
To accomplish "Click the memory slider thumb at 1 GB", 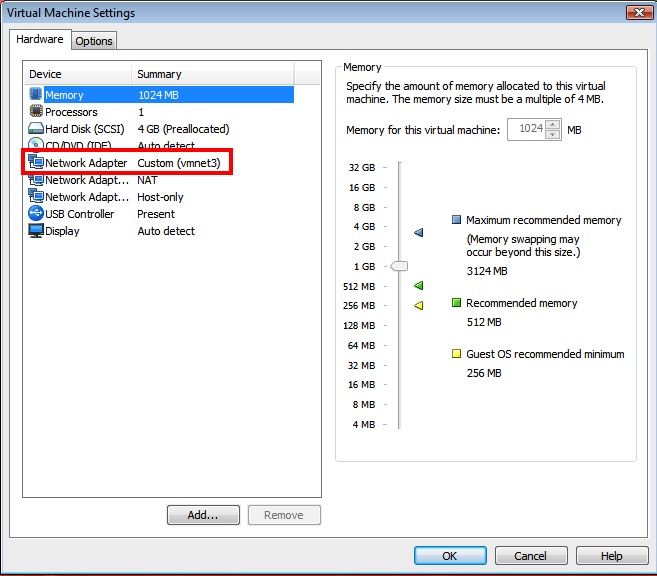I will 399,266.
